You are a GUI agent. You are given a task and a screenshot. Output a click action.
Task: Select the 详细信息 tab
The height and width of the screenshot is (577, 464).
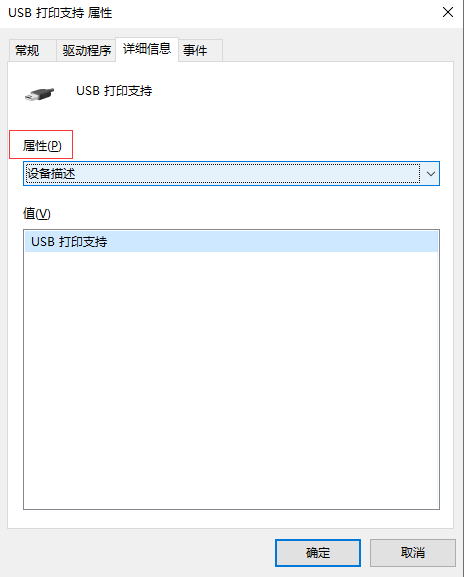point(147,49)
